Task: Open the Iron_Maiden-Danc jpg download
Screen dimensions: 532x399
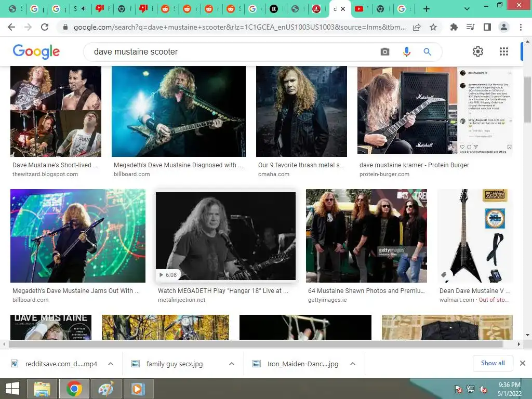Action: point(296,364)
